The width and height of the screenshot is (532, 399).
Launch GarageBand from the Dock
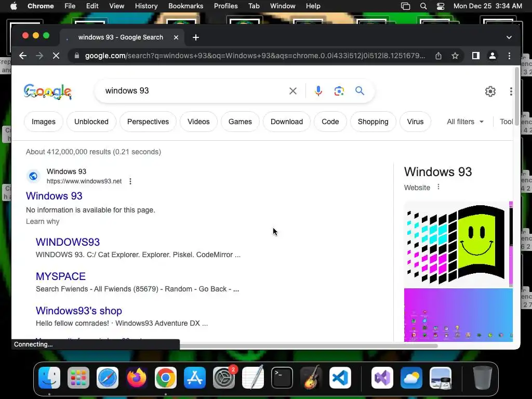(311, 378)
